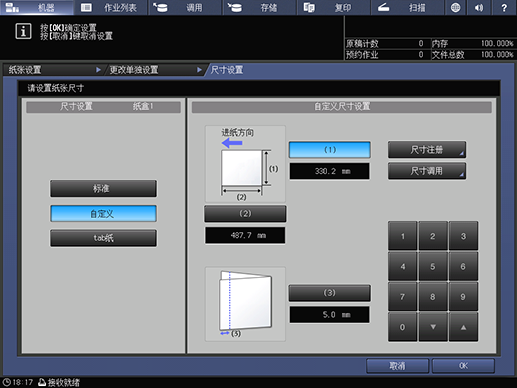Screen dimensions: 517x388
Task: Click the paper feed direction diagram
Action: [x=245, y=164]
